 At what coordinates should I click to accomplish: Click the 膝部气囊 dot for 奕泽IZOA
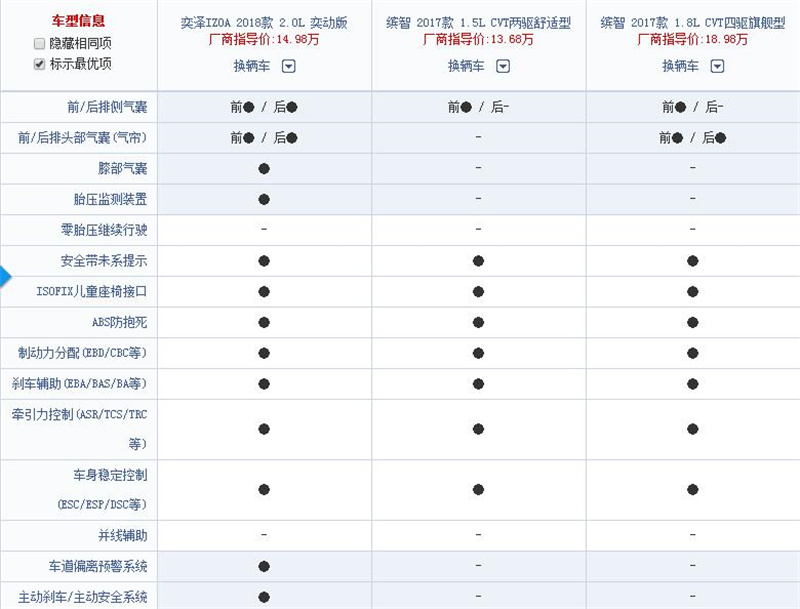click(x=264, y=169)
